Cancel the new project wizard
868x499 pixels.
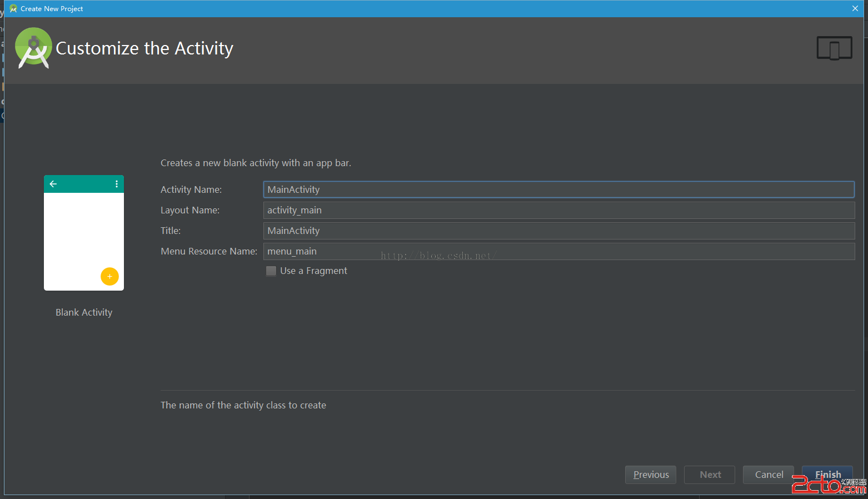(769, 475)
